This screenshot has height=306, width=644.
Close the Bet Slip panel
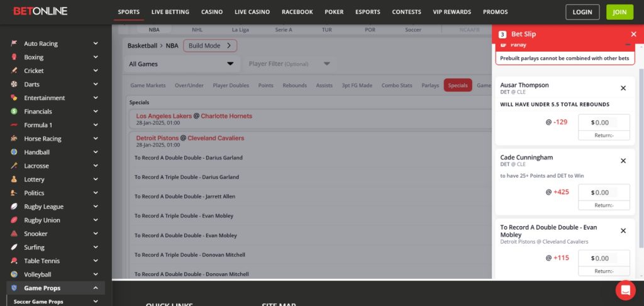click(633, 34)
